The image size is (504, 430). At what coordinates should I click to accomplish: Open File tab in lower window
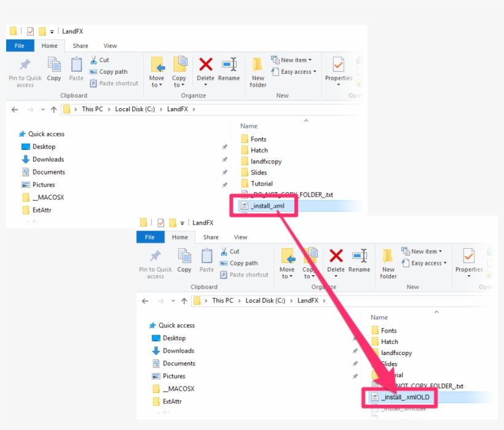(150, 237)
